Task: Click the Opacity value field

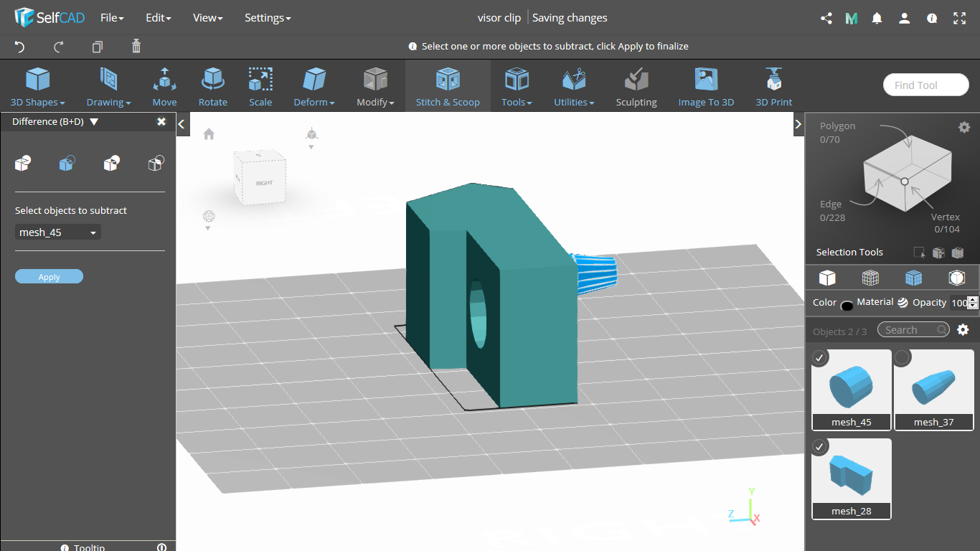Action: pos(958,303)
